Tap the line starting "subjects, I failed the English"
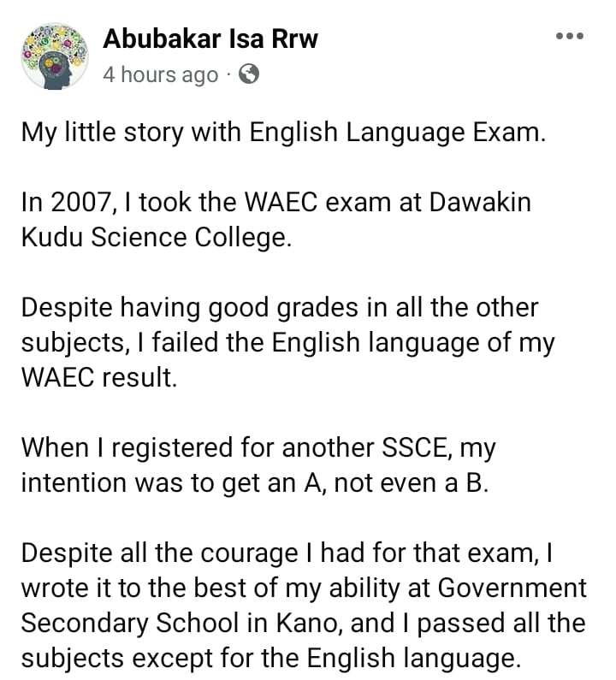 coord(287,342)
